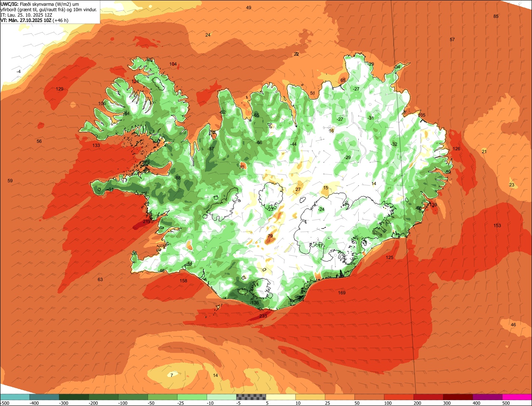Viewport: 532px width, 406px height.
Task: Select the red-orange legend swatch between 100 and 200
Action: click(399, 397)
